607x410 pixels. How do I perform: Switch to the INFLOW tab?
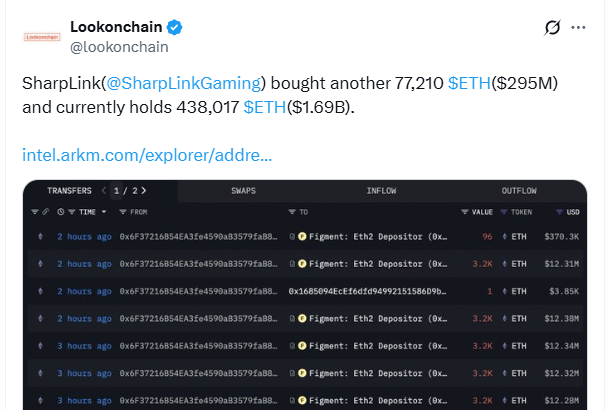[381, 190]
